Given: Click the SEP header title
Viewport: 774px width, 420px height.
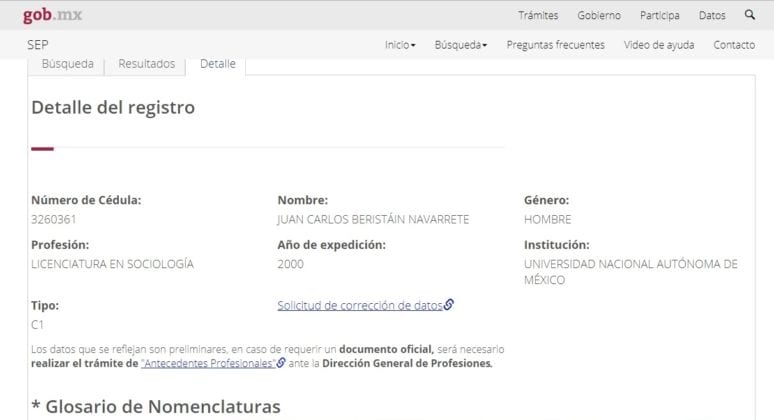Looking at the screenshot, I should point(38,45).
